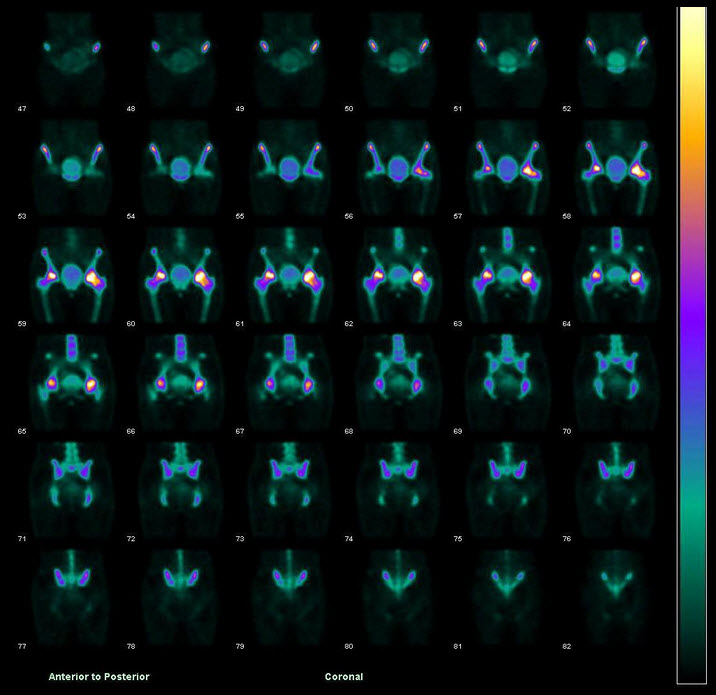
Task: Open coronal slice 52 image
Action: (x=617, y=60)
